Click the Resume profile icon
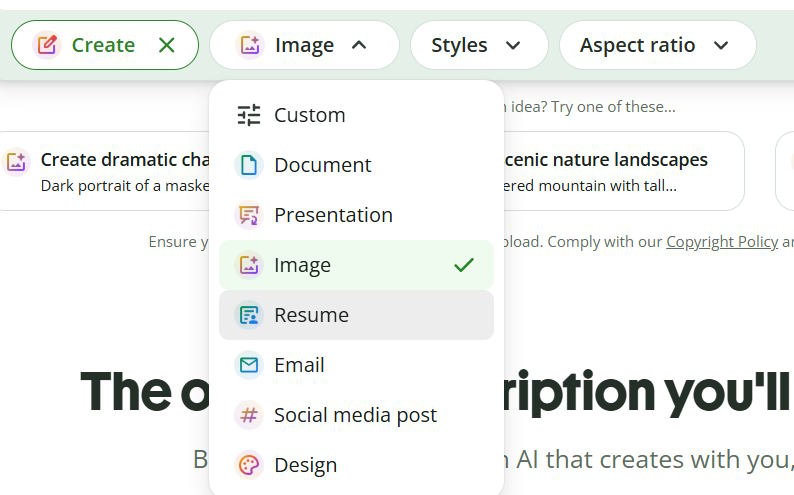 click(249, 315)
